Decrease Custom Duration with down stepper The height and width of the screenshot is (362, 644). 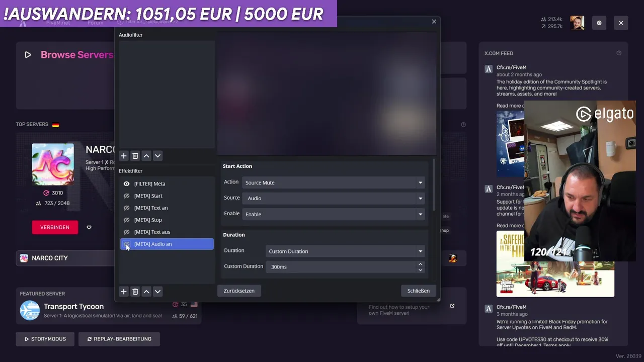click(420, 270)
